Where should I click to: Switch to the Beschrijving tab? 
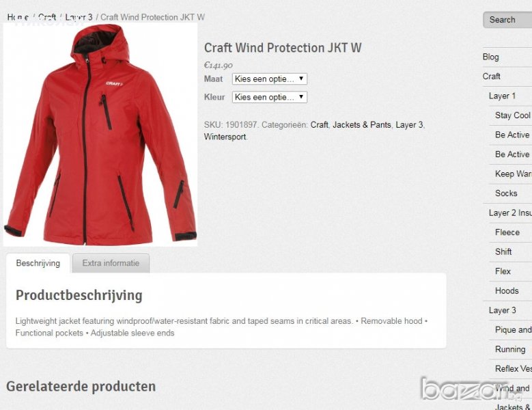pyautogui.click(x=38, y=263)
